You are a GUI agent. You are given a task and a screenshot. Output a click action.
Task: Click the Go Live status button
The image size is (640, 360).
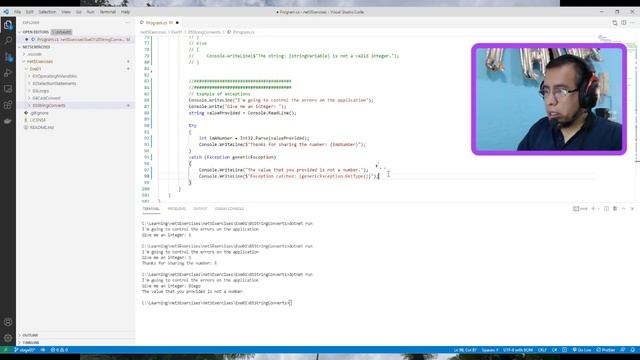(582, 350)
